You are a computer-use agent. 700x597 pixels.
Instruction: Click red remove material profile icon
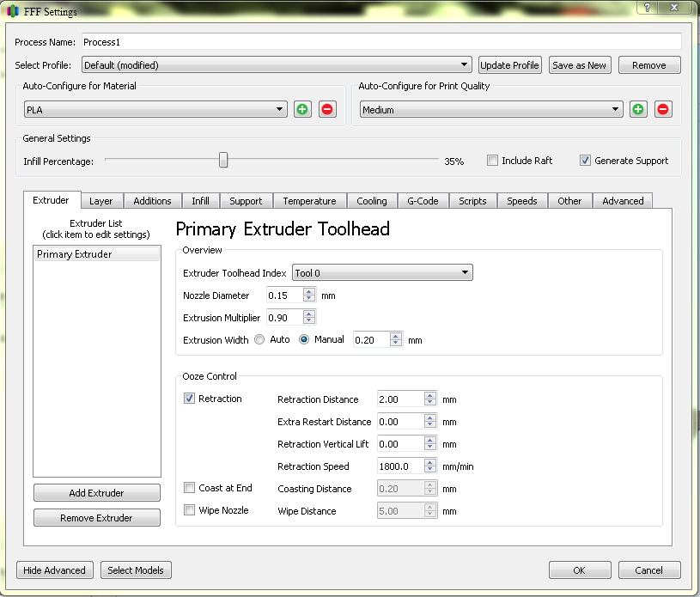(x=327, y=109)
